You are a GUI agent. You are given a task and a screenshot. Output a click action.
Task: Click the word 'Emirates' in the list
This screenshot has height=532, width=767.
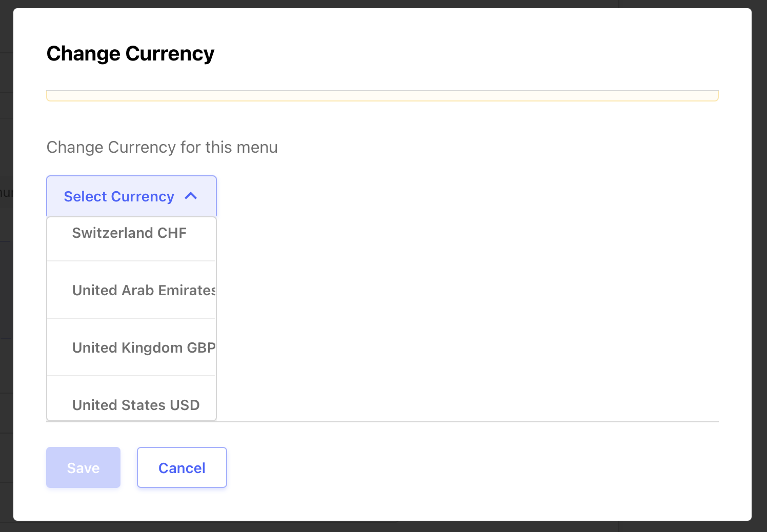point(187,290)
